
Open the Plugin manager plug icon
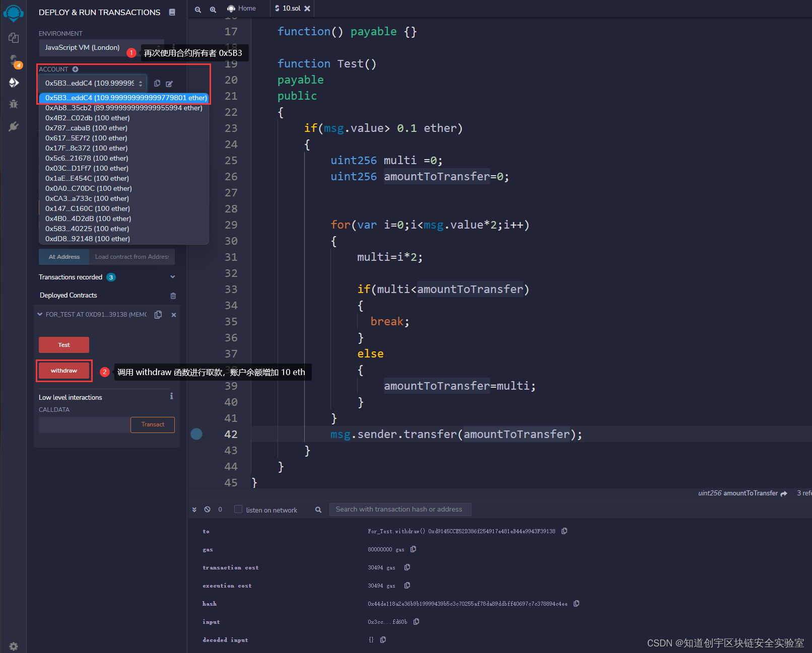pyautogui.click(x=14, y=126)
